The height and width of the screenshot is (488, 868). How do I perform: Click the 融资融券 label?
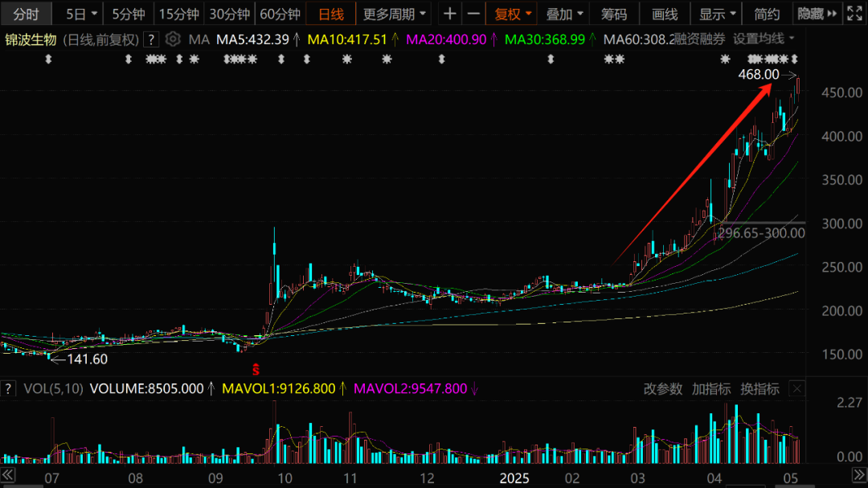coord(700,39)
